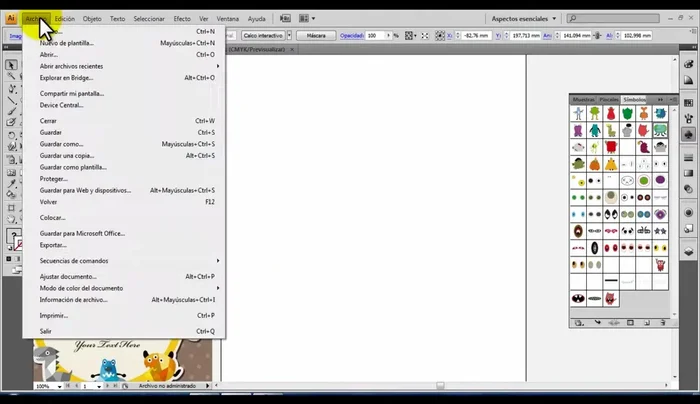Open the Symbols panel icon in dock
The image size is (700, 404).
click(x=690, y=134)
